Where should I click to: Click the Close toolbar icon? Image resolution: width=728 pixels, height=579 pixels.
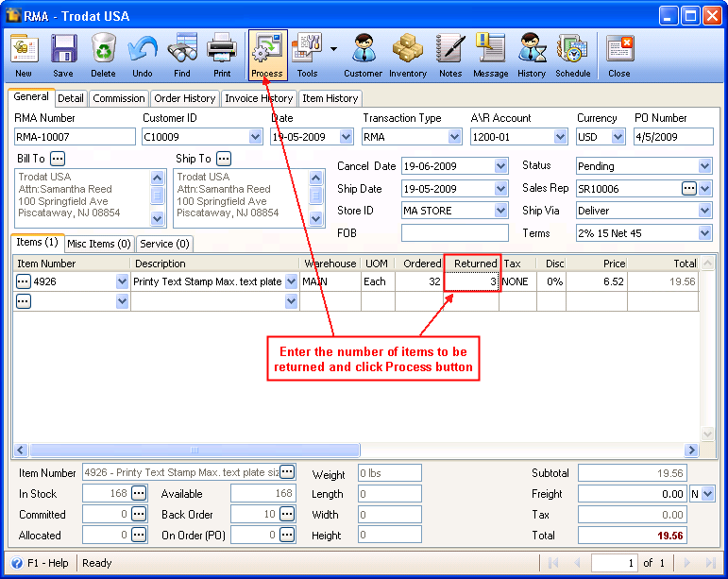[619, 55]
